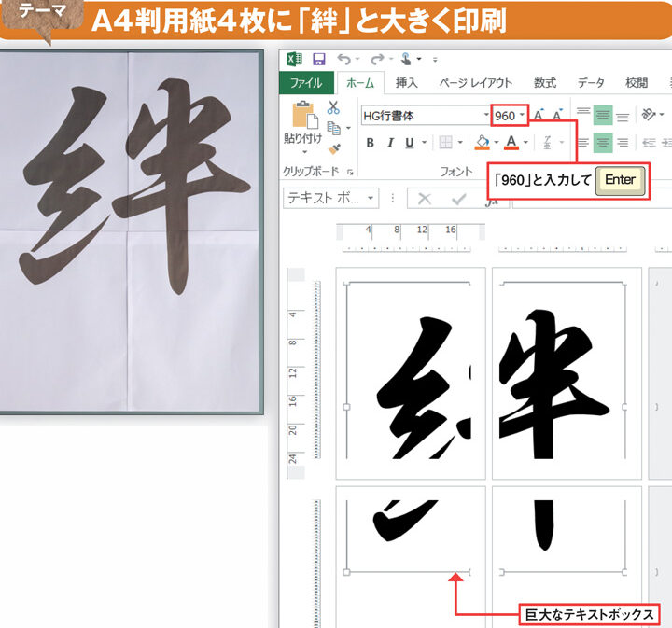Viewport: 672px width, 628px height.
Task: Click the right middle textbox resize handle
Action: coord(624,407)
